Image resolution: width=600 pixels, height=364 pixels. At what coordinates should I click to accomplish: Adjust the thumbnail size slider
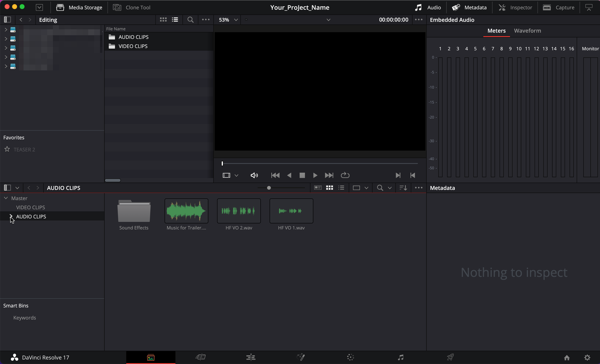coord(269,188)
